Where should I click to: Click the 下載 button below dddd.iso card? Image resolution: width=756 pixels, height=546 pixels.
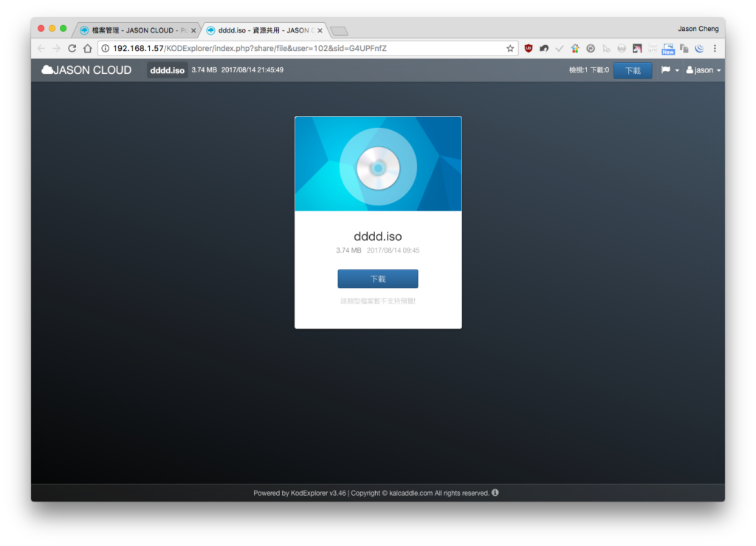coord(378,279)
